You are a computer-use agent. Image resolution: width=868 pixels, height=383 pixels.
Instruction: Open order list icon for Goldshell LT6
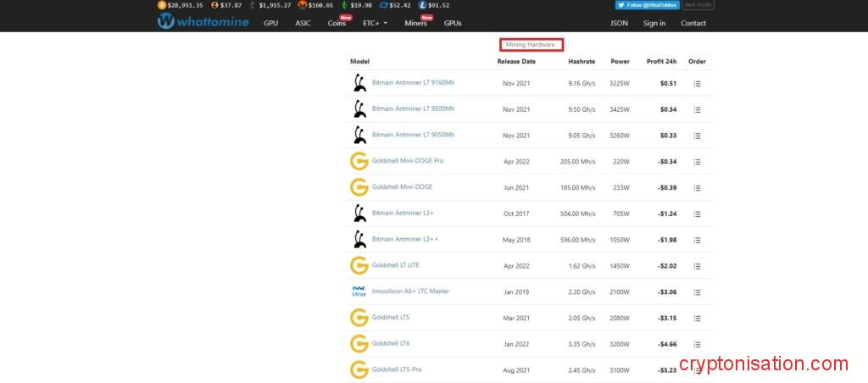click(697, 344)
